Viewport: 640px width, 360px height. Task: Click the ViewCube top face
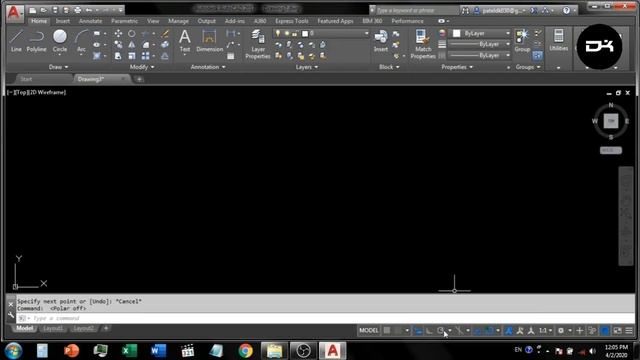(x=611, y=121)
